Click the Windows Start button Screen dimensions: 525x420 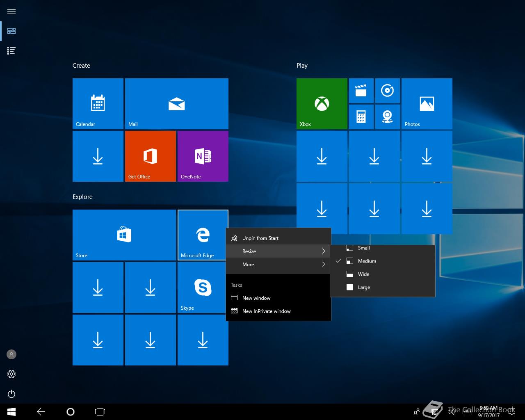pyautogui.click(x=11, y=412)
